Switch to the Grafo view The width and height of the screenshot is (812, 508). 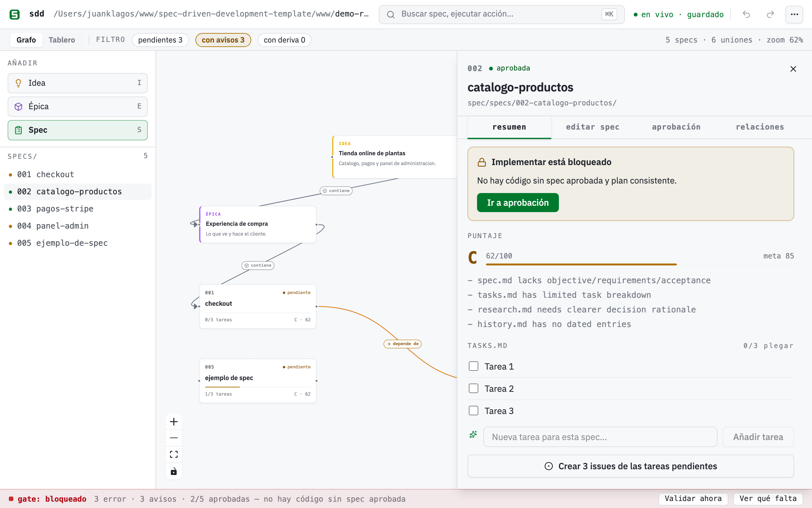point(26,40)
